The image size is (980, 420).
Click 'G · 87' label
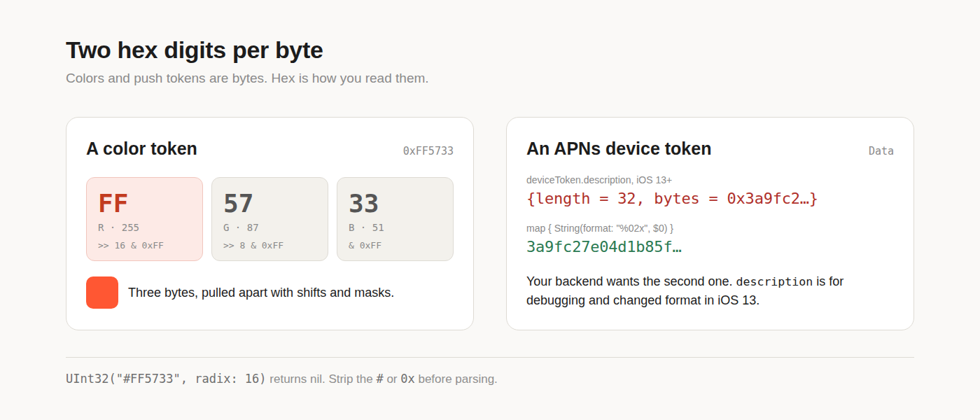pos(241,227)
